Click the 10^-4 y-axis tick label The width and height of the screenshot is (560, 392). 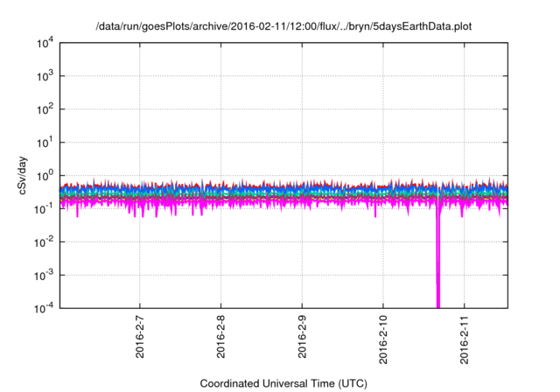click(44, 308)
